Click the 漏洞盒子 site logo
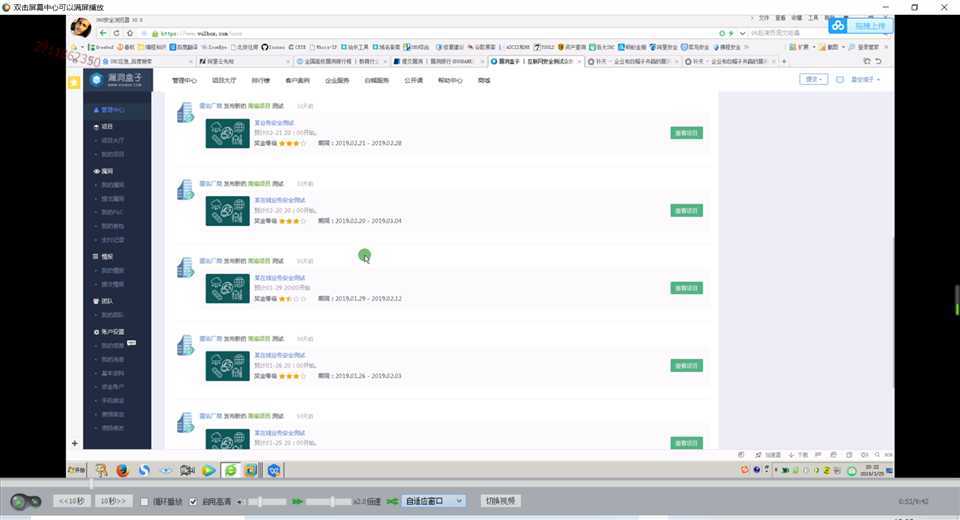The image size is (960, 520). [118, 80]
